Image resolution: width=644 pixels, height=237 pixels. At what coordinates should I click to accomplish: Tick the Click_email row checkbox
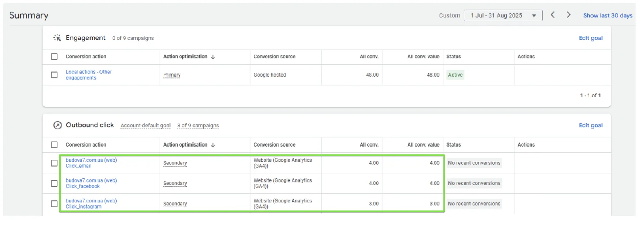coord(54,163)
